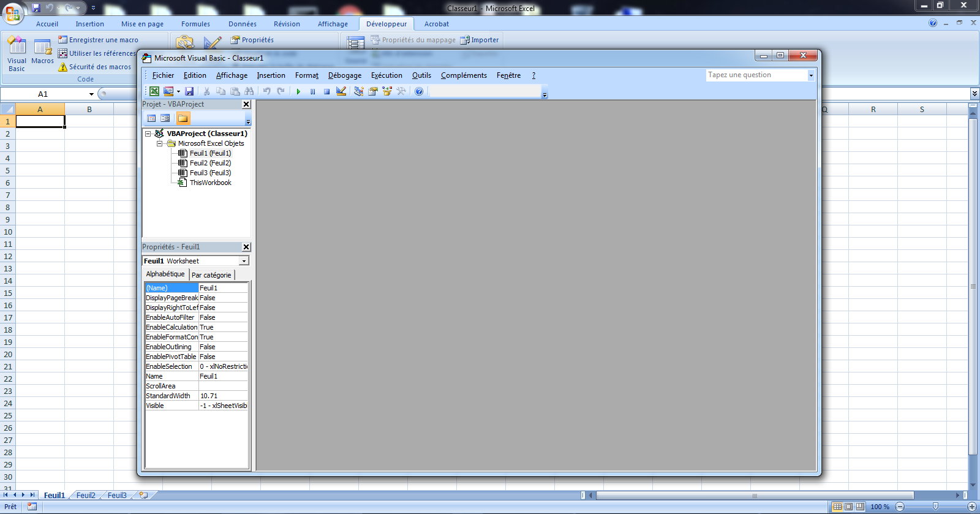Select Feuil3 (Feuil3) in project tree
The height and width of the screenshot is (514, 980).
pos(210,173)
